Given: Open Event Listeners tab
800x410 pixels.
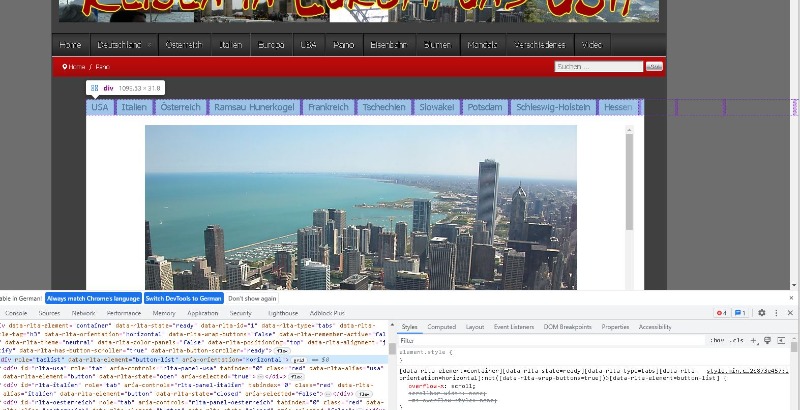Looking at the screenshot, I should pos(514,327).
